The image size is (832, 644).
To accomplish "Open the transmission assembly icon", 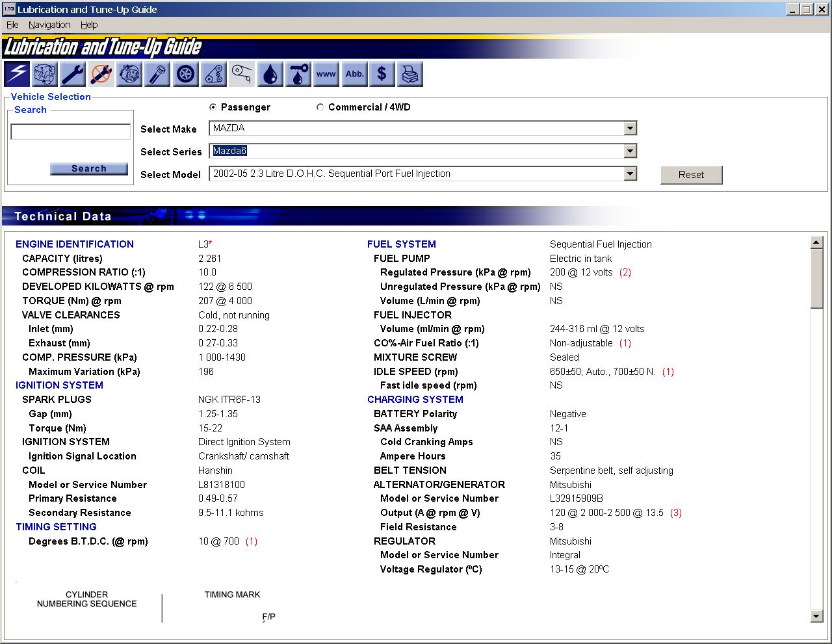I will pyautogui.click(x=129, y=74).
